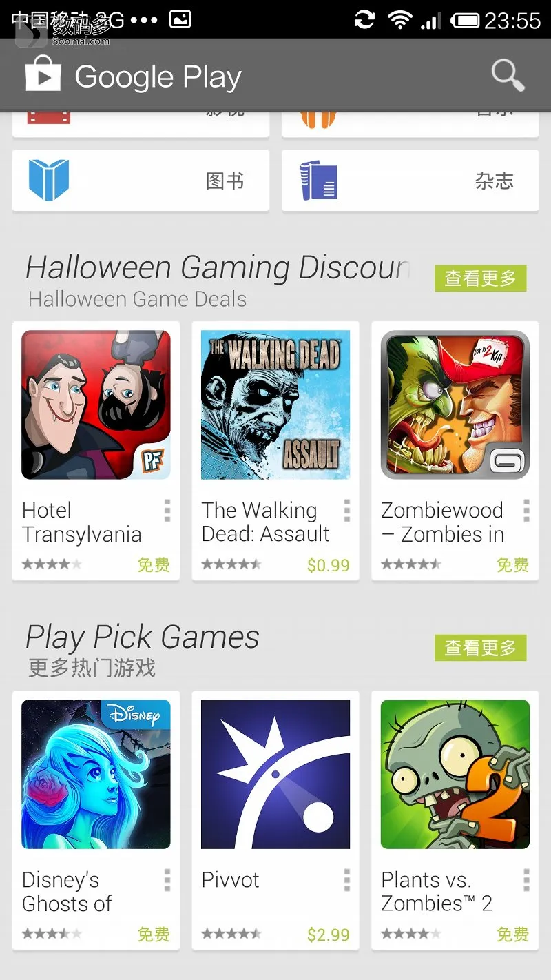Open The Walking Dead: Assault icon
This screenshot has width=551, height=980.
coord(275,405)
